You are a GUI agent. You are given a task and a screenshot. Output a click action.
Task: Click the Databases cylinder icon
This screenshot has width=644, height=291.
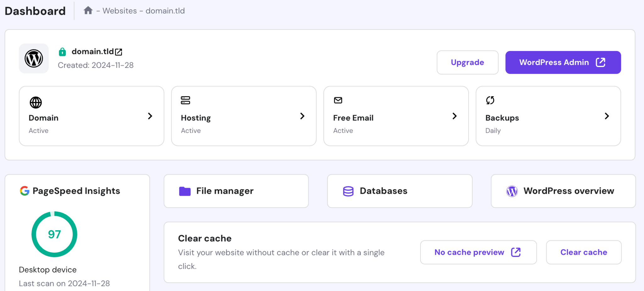(348, 191)
